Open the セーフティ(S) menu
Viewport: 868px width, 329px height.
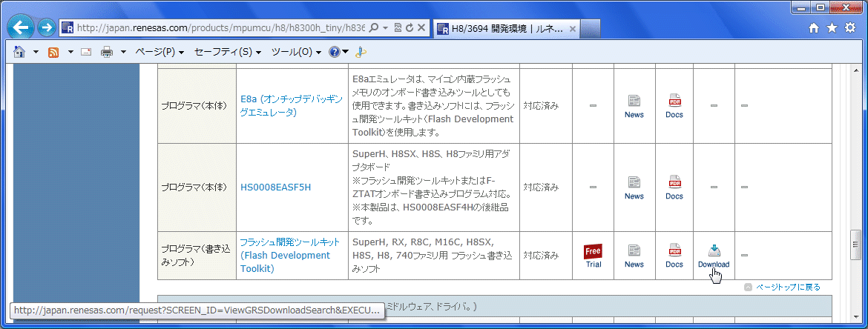point(228,52)
